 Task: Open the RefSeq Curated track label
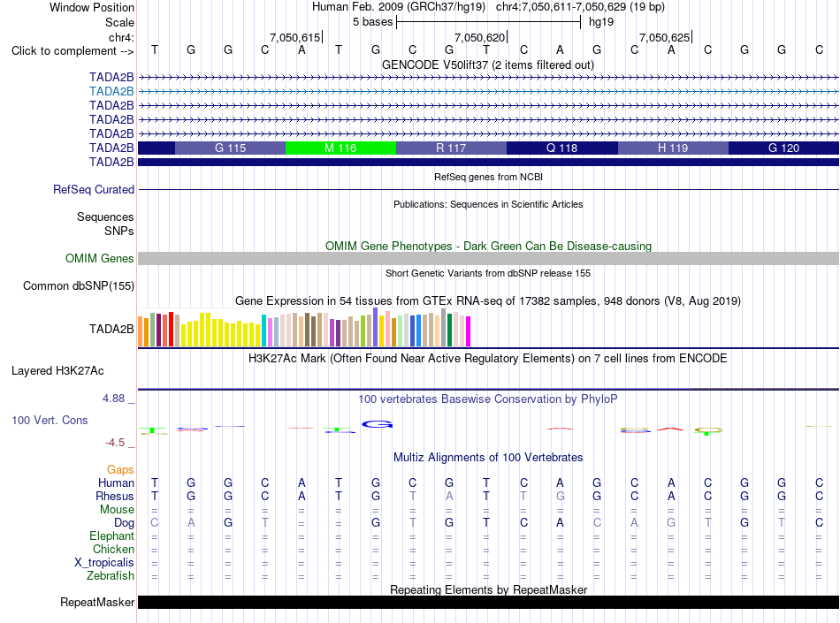94,189
